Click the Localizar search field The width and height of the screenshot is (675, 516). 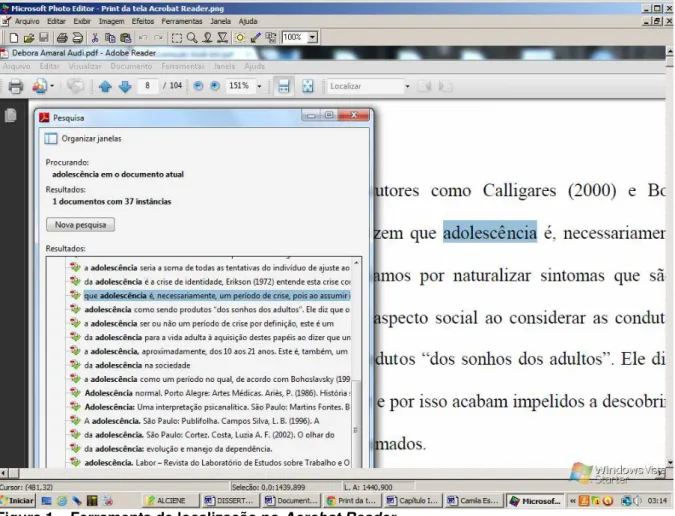(365, 86)
